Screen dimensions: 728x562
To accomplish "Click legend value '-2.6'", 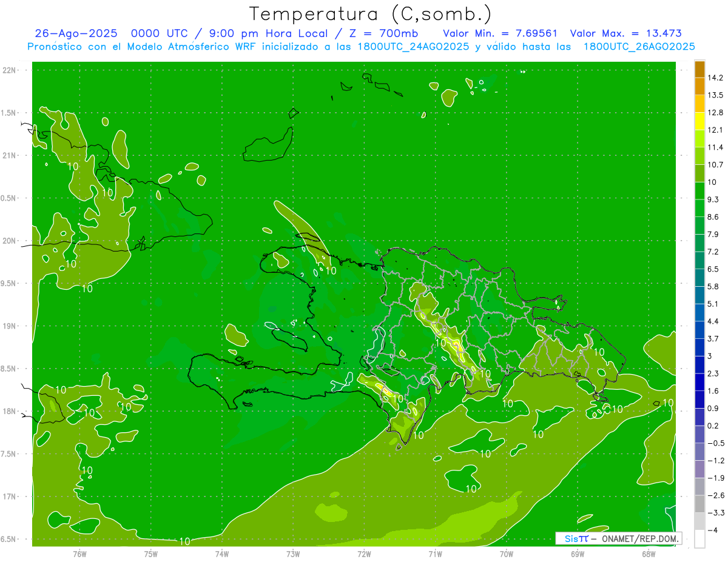I will point(715,495).
